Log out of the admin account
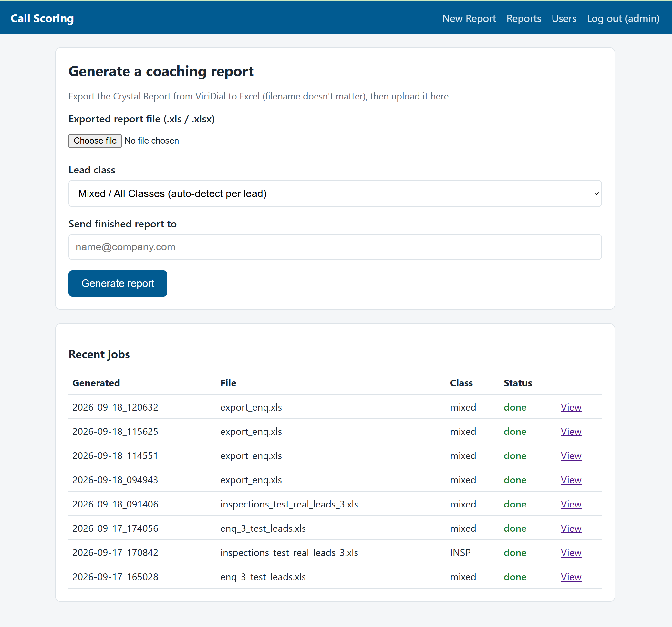This screenshot has width=672, height=627. [x=623, y=18]
